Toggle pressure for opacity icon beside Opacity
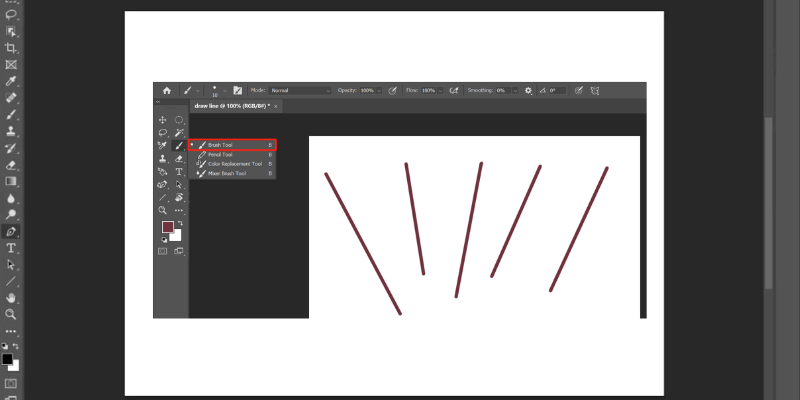The image size is (800, 400). coord(393,90)
